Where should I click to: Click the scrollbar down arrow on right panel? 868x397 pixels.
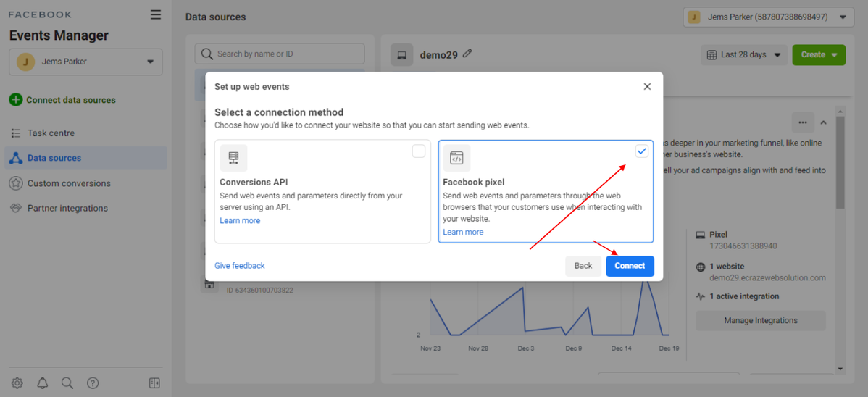tap(840, 369)
